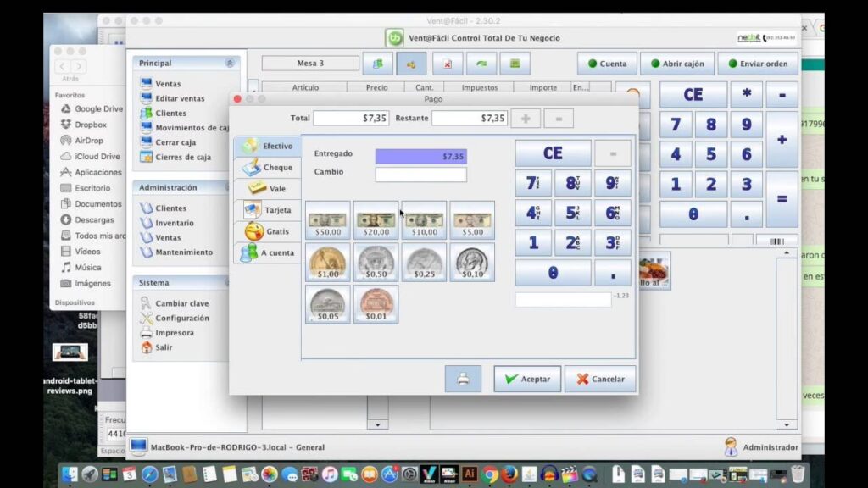Screen dimensions: 868x488
Task: Collapse the Principal panel section
Action: pos(230,64)
